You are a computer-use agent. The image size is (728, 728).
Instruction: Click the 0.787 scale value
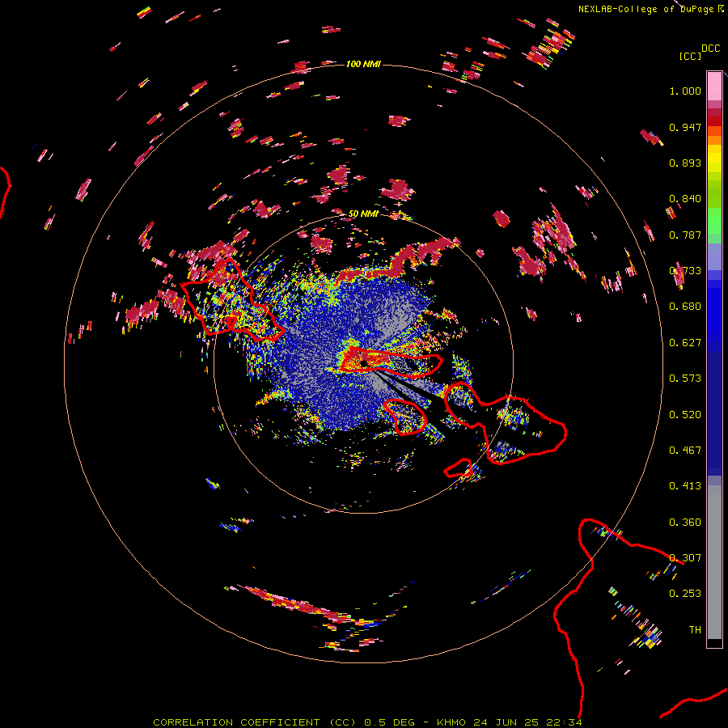[x=685, y=235]
